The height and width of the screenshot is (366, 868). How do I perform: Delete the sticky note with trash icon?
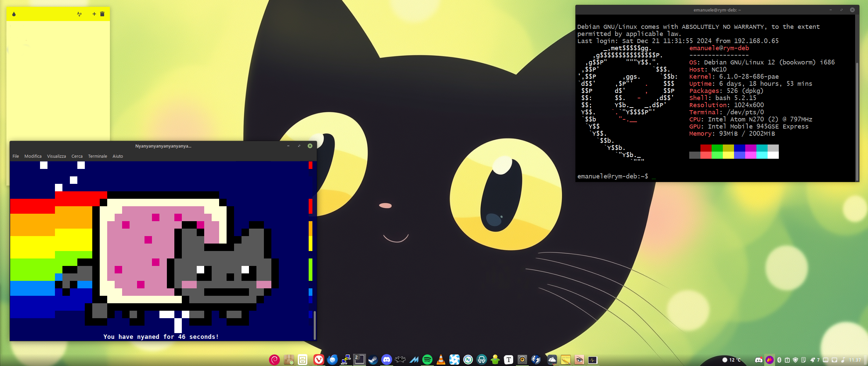click(x=102, y=14)
